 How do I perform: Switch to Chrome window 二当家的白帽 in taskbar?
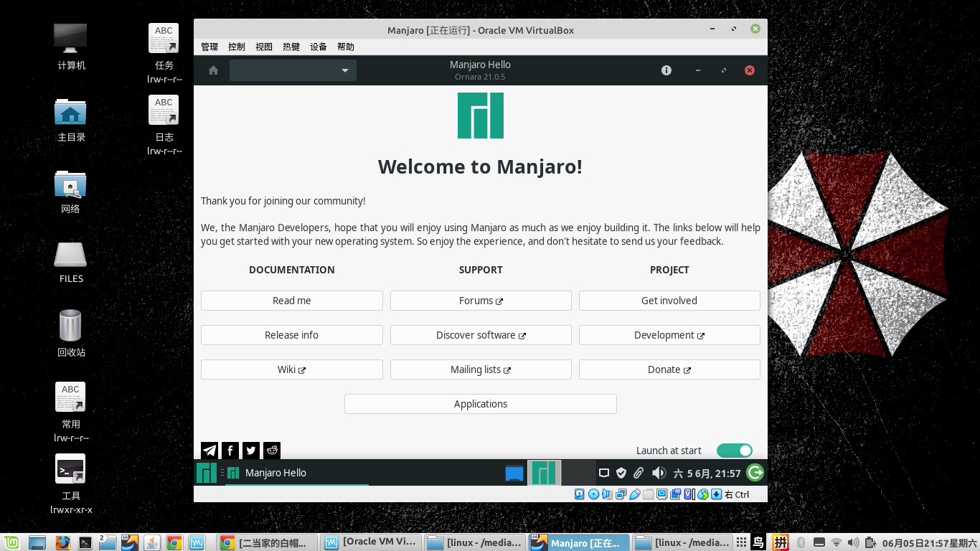(268, 542)
